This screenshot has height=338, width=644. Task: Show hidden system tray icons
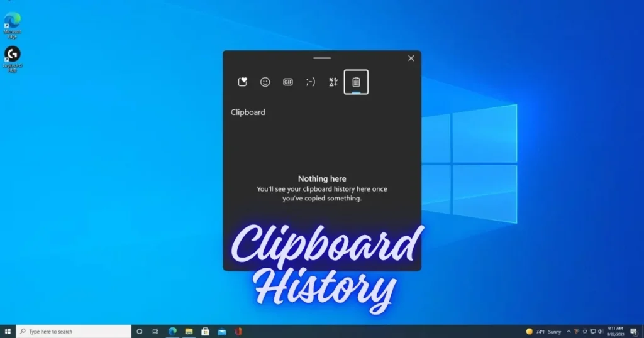tap(569, 332)
